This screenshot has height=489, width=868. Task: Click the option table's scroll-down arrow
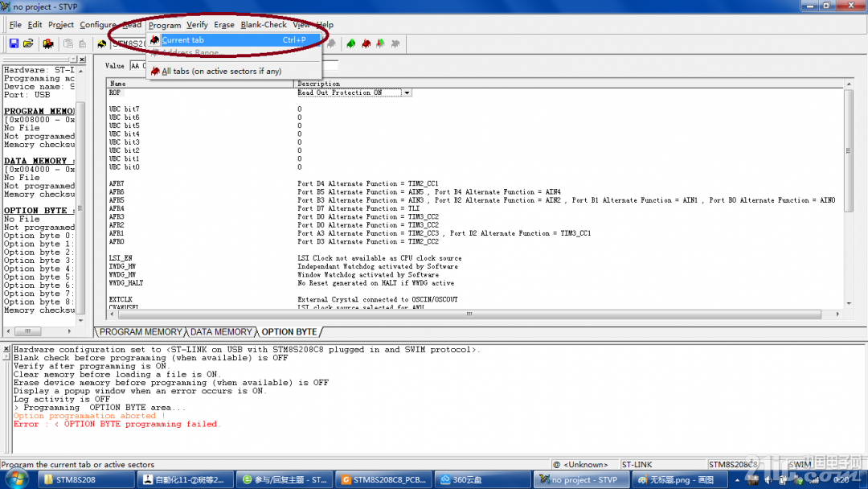point(849,303)
